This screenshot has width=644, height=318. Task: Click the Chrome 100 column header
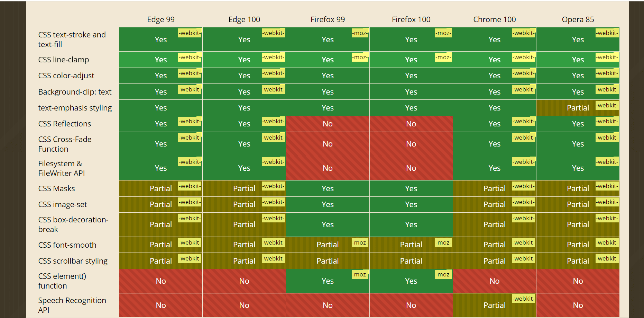(494, 19)
